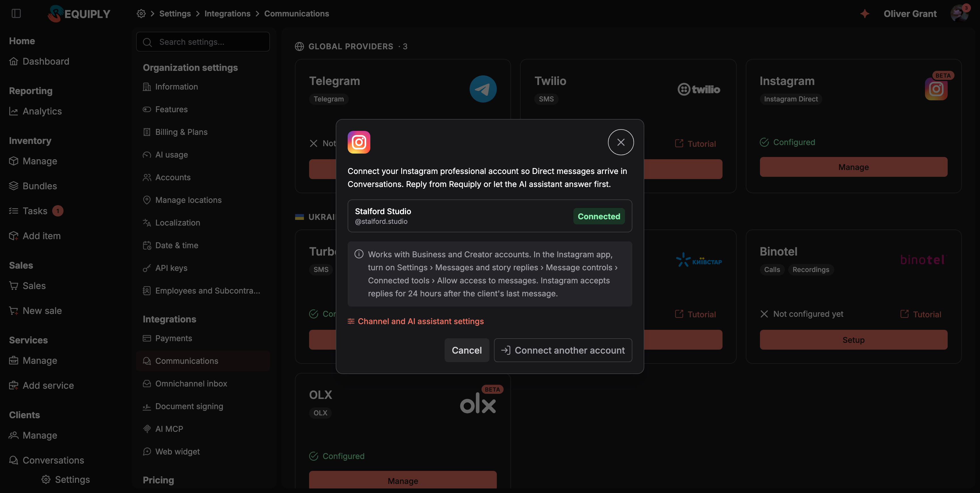Open Add service in the sidebar
The height and width of the screenshot is (493, 980).
[x=41, y=385]
